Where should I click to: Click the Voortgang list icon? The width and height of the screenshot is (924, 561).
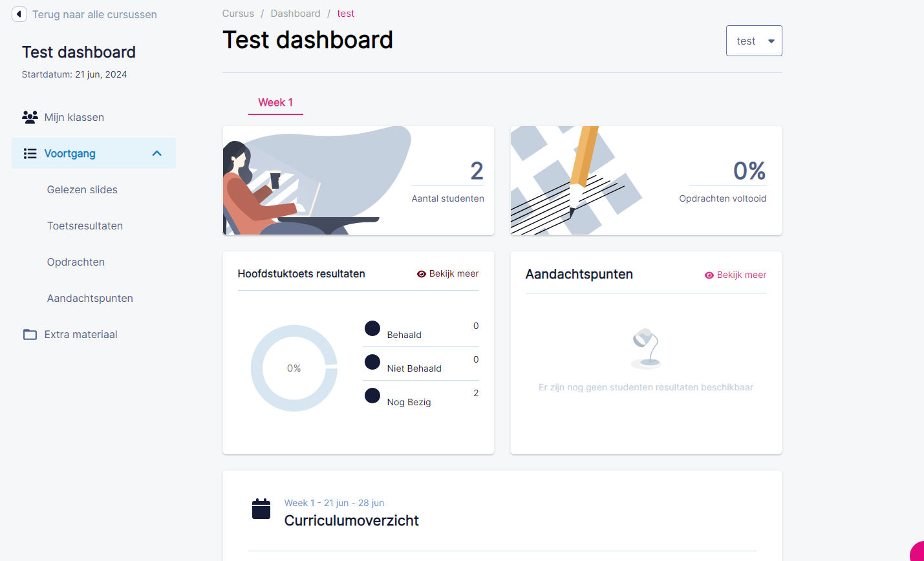point(30,153)
